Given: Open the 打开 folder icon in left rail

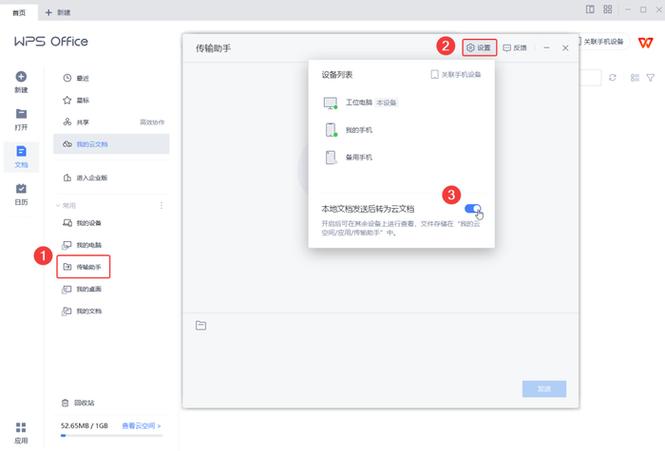Looking at the screenshot, I should [21, 114].
